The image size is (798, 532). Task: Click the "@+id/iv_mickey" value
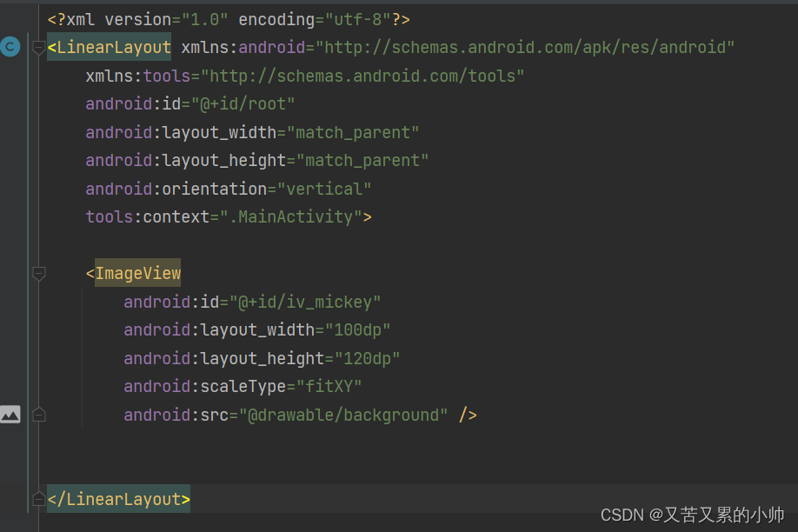click(x=305, y=302)
